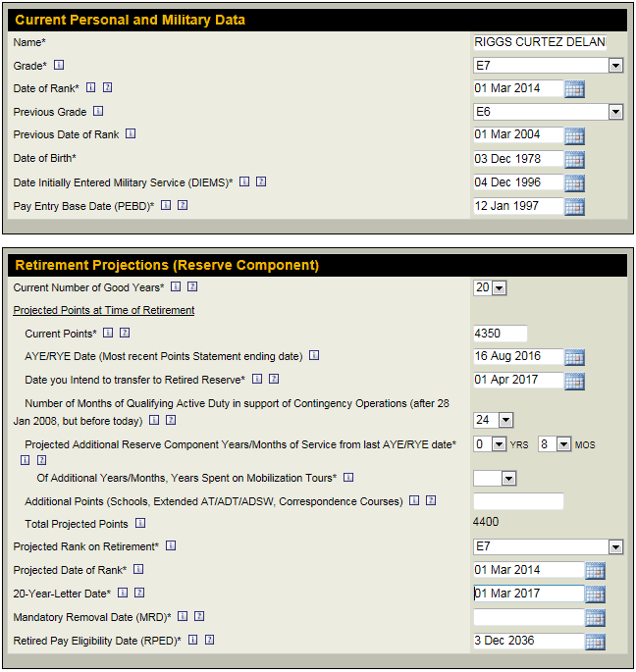Open calendar for Retired Pay Eligibility Date
The image size is (636, 672).
point(595,642)
